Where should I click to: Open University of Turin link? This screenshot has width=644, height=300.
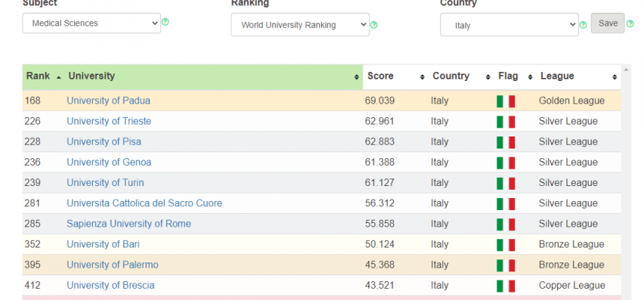[x=105, y=183]
